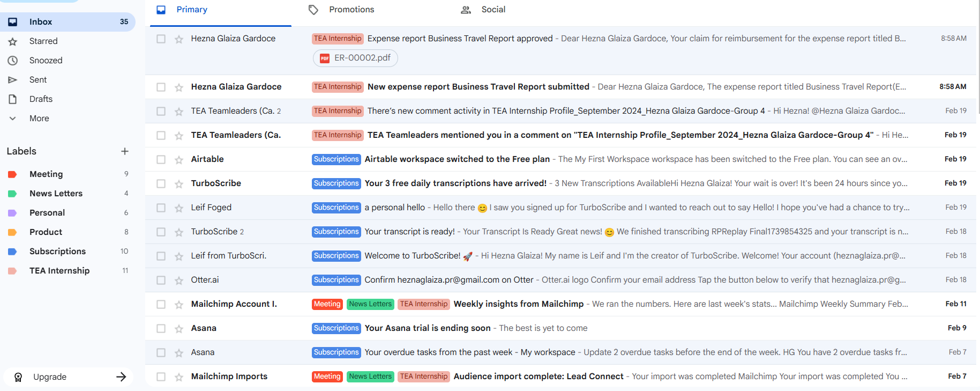This screenshot has height=391, width=980.
Task: Click the Upgrade button
Action: pyautogui.click(x=68, y=377)
